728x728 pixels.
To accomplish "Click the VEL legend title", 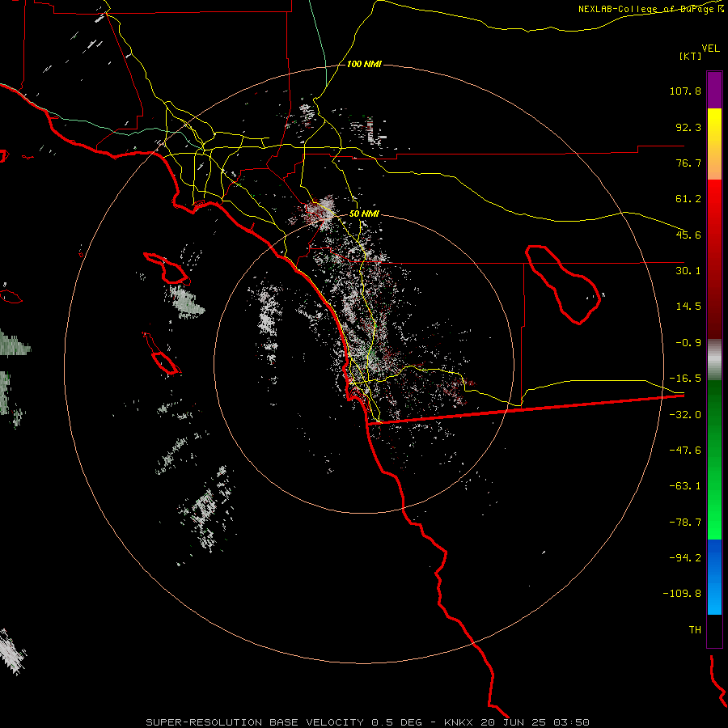I will [x=710, y=49].
